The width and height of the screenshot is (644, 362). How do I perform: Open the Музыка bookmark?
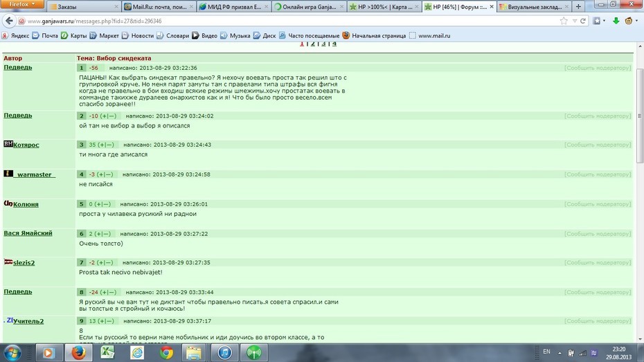coord(235,36)
